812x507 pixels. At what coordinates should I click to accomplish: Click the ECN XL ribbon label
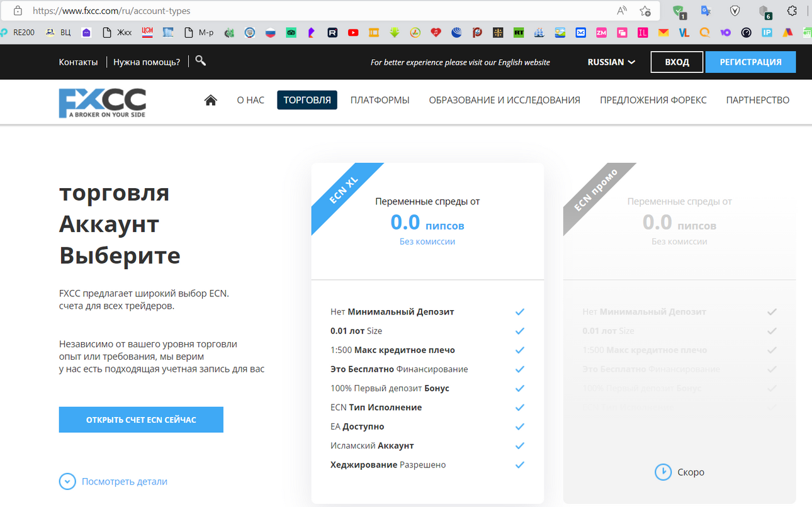tap(344, 190)
